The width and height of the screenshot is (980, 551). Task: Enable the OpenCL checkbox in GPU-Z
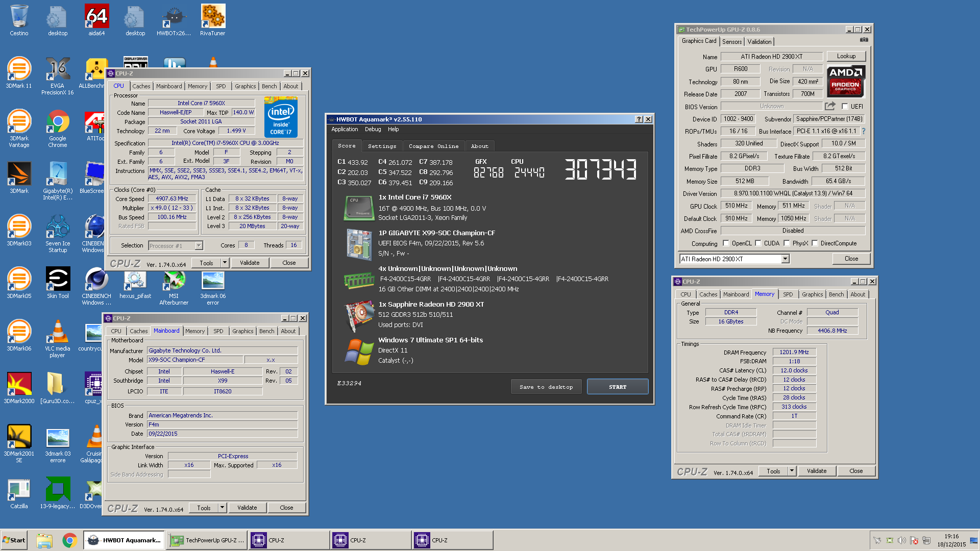coord(726,243)
